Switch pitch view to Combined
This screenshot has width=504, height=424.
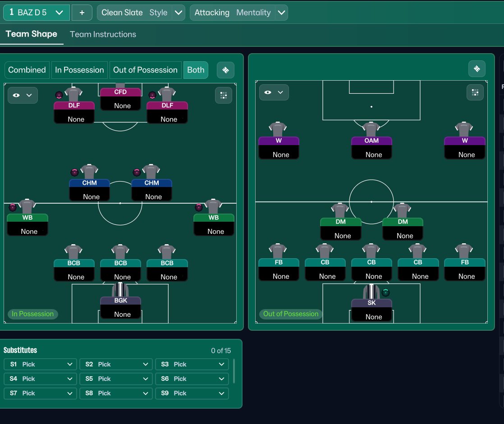pyautogui.click(x=27, y=70)
